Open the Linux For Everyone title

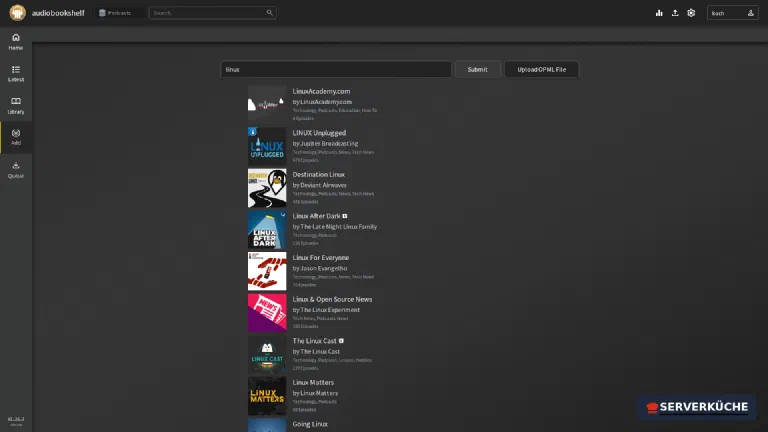(x=321, y=258)
